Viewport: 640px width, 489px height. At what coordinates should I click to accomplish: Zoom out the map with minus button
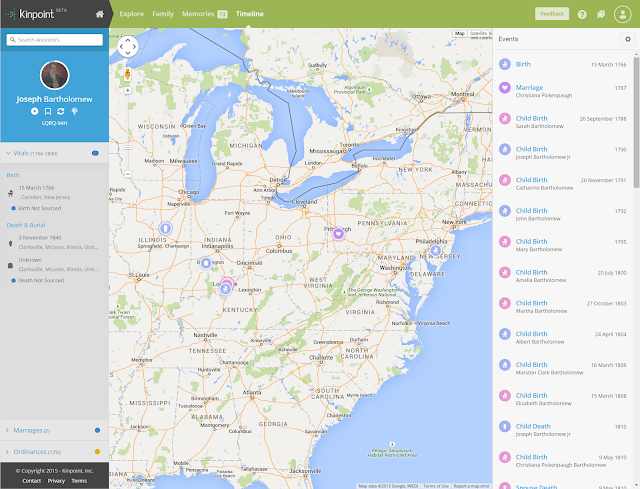[x=128, y=174]
